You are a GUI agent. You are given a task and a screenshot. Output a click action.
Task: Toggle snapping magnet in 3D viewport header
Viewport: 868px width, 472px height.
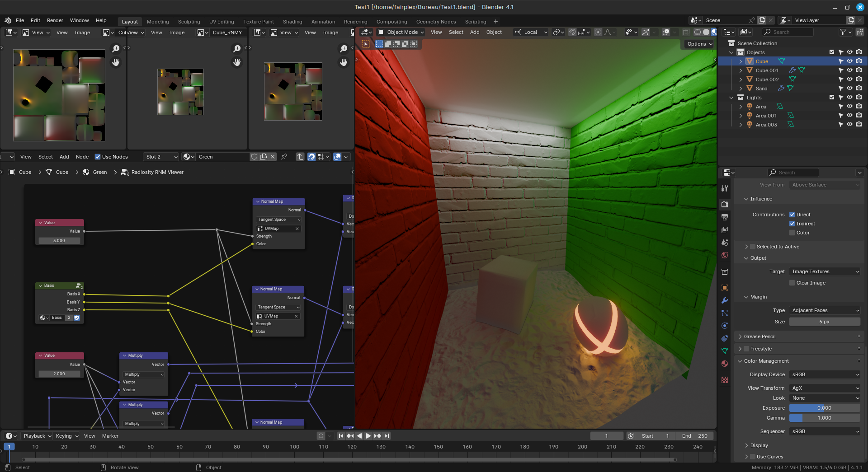[x=572, y=32]
